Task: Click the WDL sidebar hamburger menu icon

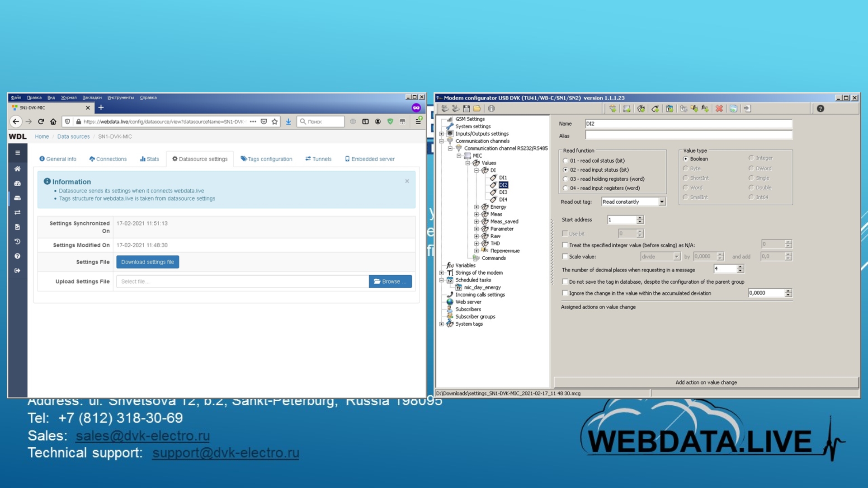Action: tap(17, 153)
